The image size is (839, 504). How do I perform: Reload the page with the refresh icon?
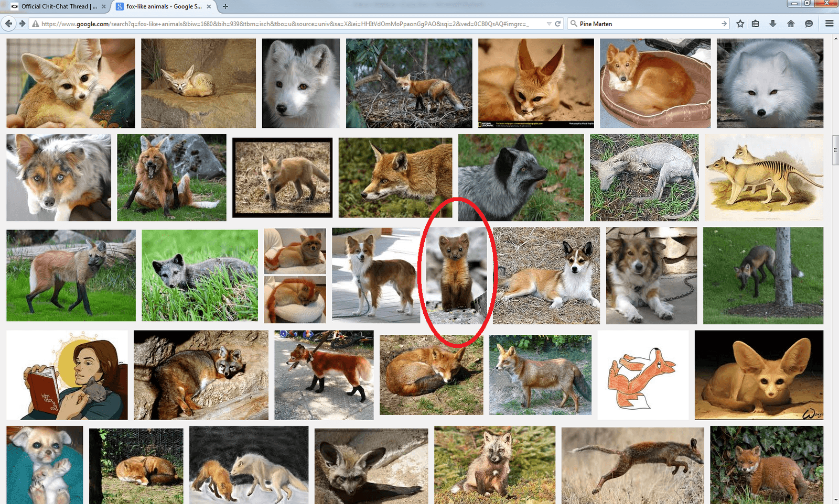[558, 24]
